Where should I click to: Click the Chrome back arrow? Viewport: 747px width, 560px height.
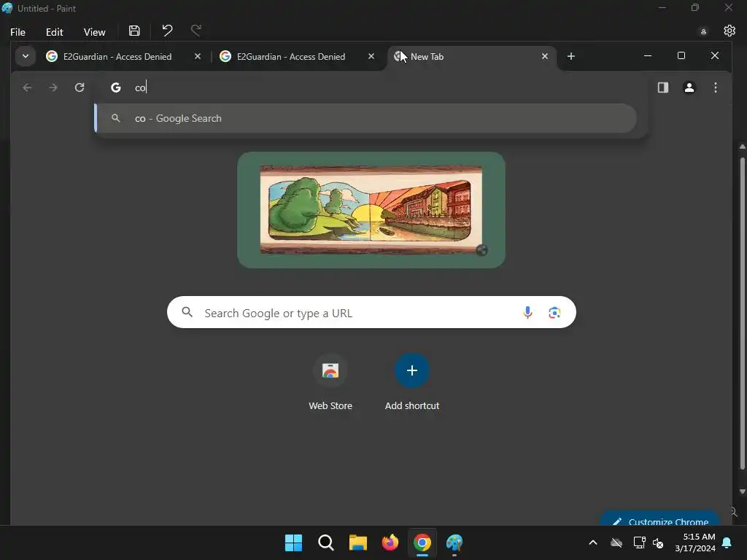click(x=27, y=87)
